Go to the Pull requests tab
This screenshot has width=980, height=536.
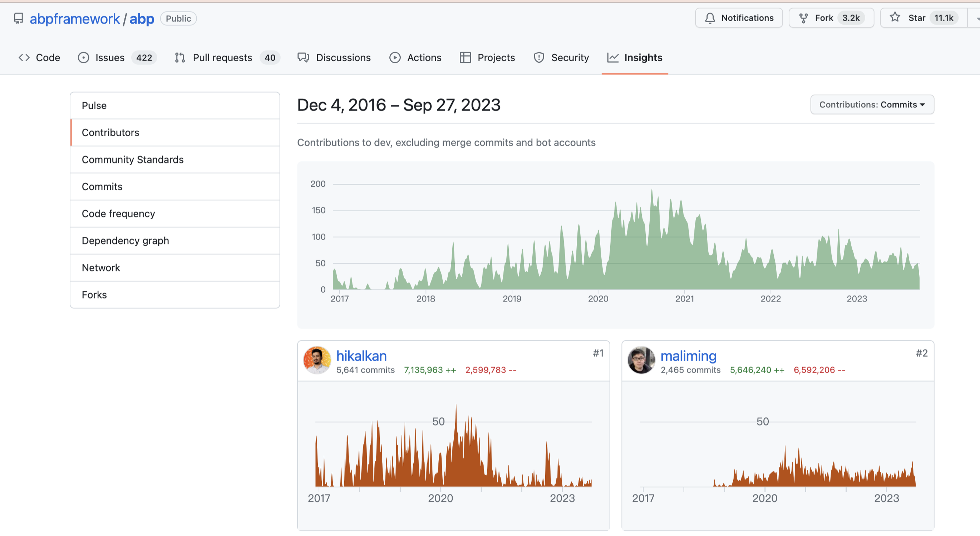pos(227,58)
